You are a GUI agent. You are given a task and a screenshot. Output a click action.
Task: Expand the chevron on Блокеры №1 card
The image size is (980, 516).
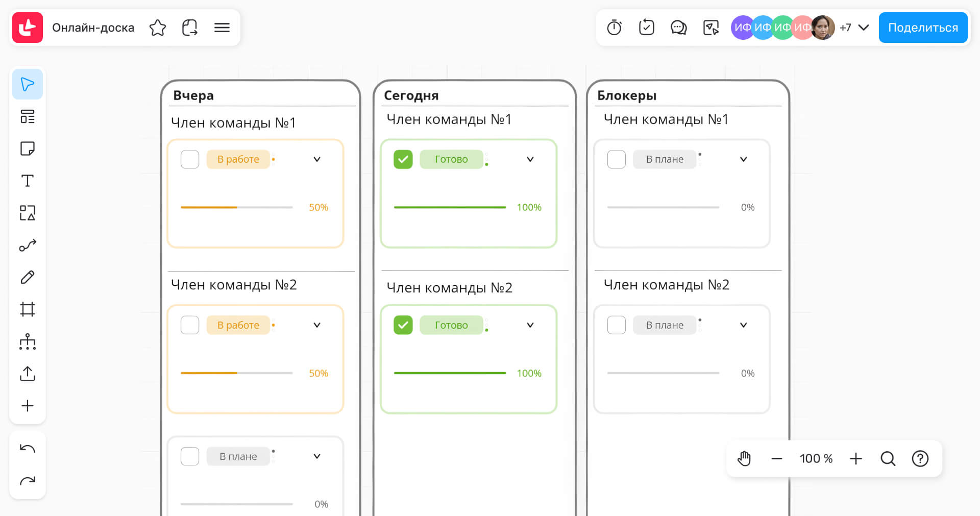pyautogui.click(x=744, y=159)
